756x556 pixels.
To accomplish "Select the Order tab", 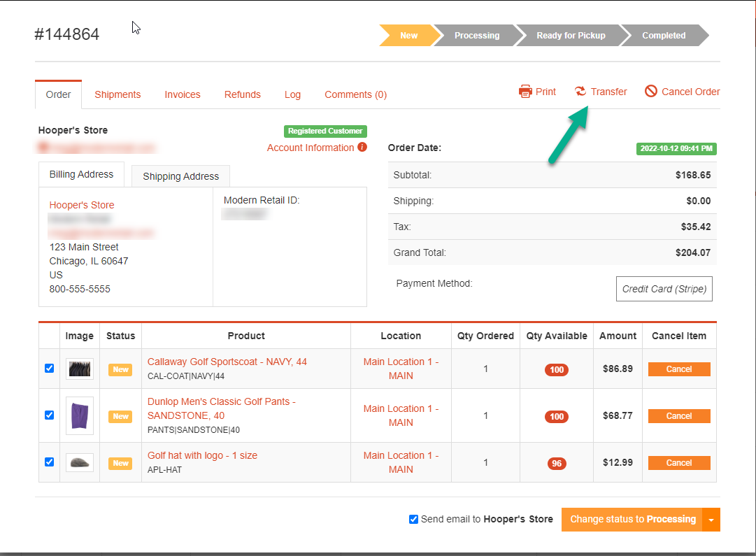I will (x=58, y=94).
